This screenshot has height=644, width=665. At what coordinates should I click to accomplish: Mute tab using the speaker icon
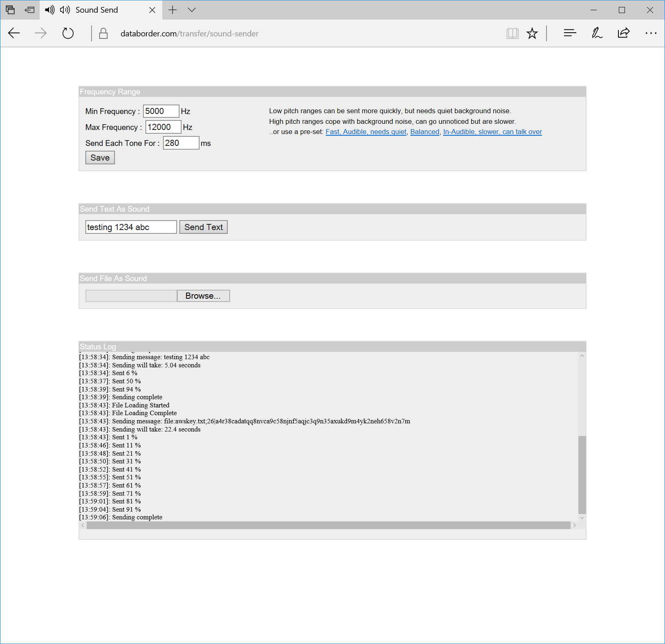[x=50, y=10]
